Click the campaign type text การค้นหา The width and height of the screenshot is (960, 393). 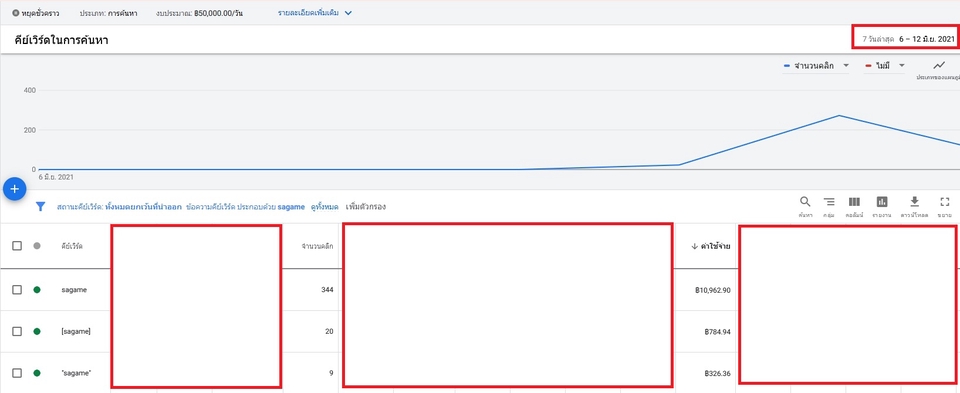point(122,13)
